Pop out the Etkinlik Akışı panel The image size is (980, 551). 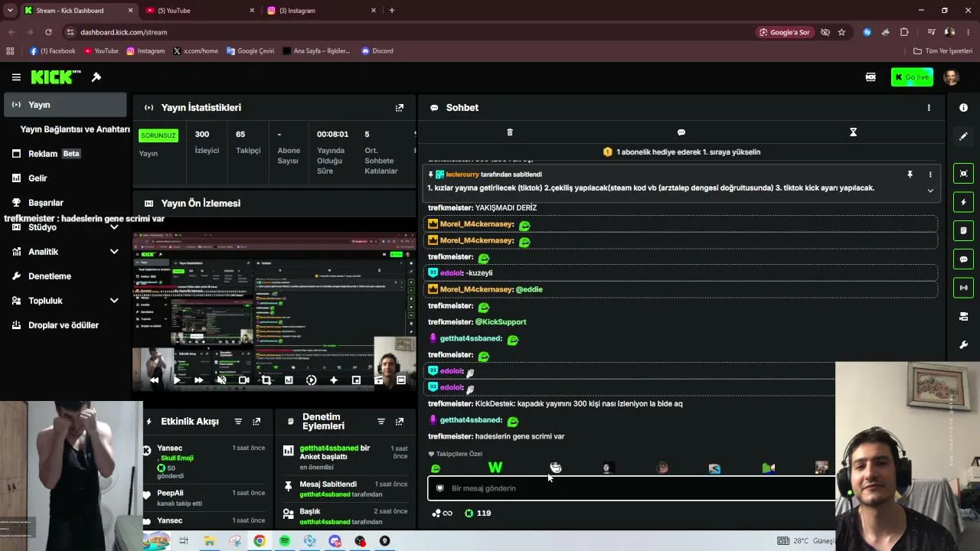256,422
